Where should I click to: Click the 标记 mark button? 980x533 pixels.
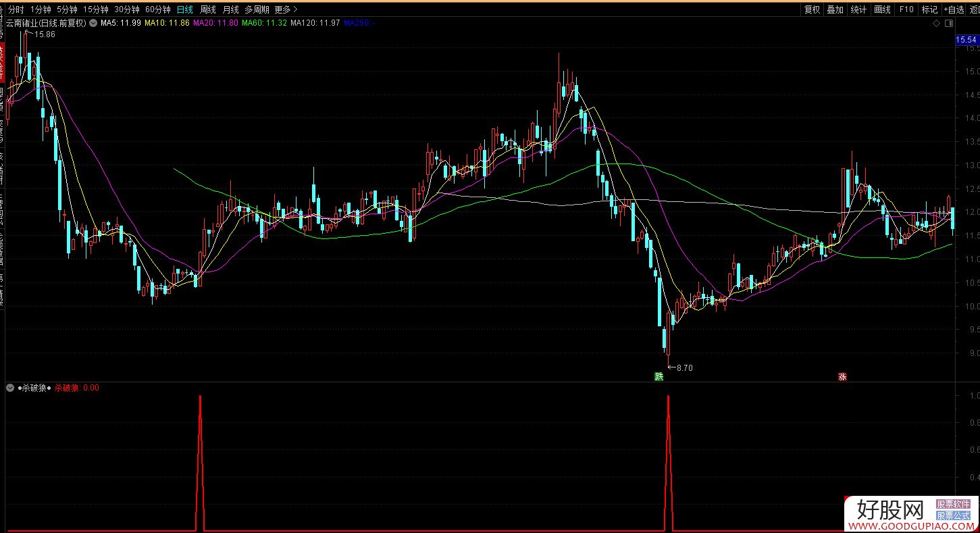pyautogui.click(x=930, y=9)
